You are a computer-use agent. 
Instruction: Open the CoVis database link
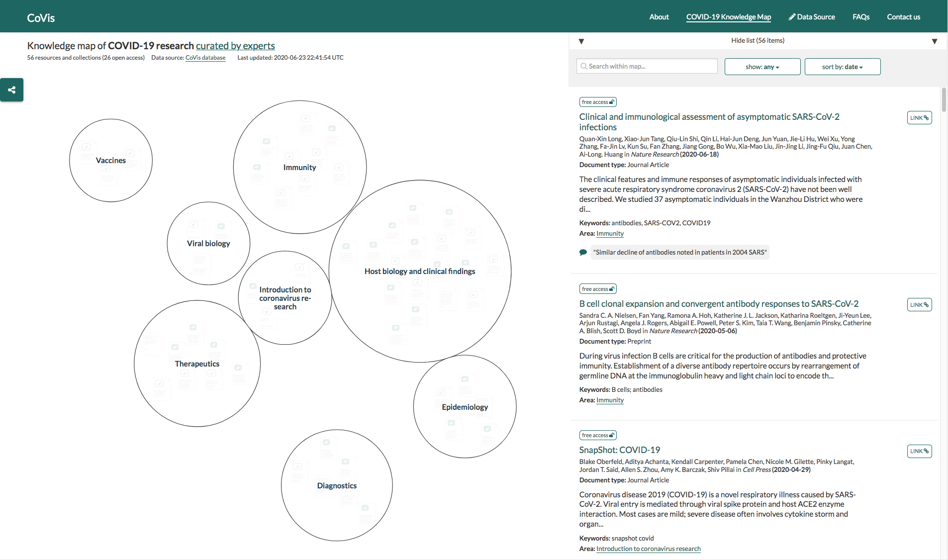(x=205, y=58)
